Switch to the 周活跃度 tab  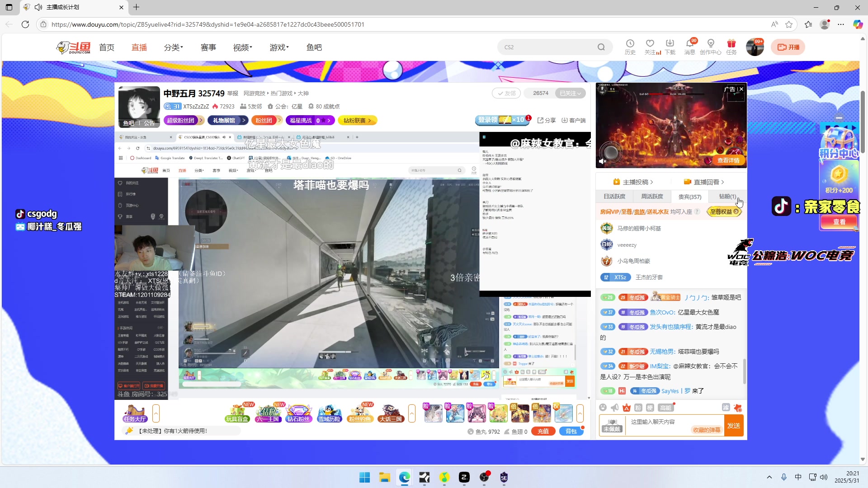[652, 197]
